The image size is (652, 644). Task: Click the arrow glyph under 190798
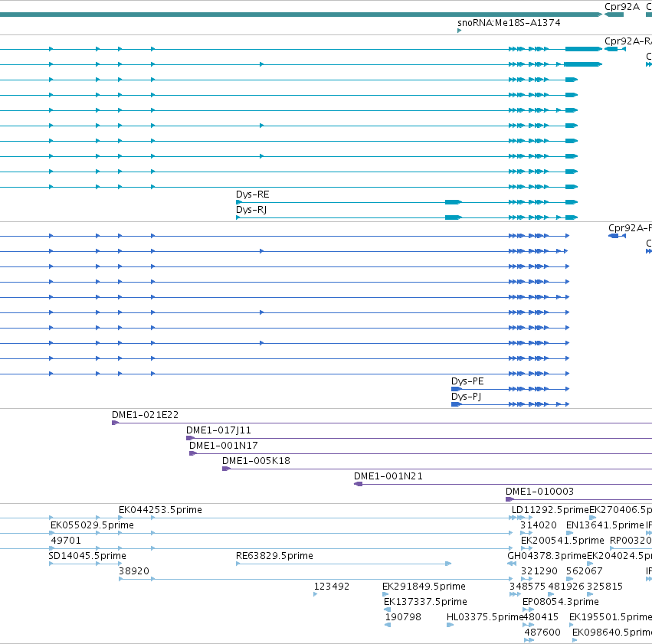[x=388, y=625]
